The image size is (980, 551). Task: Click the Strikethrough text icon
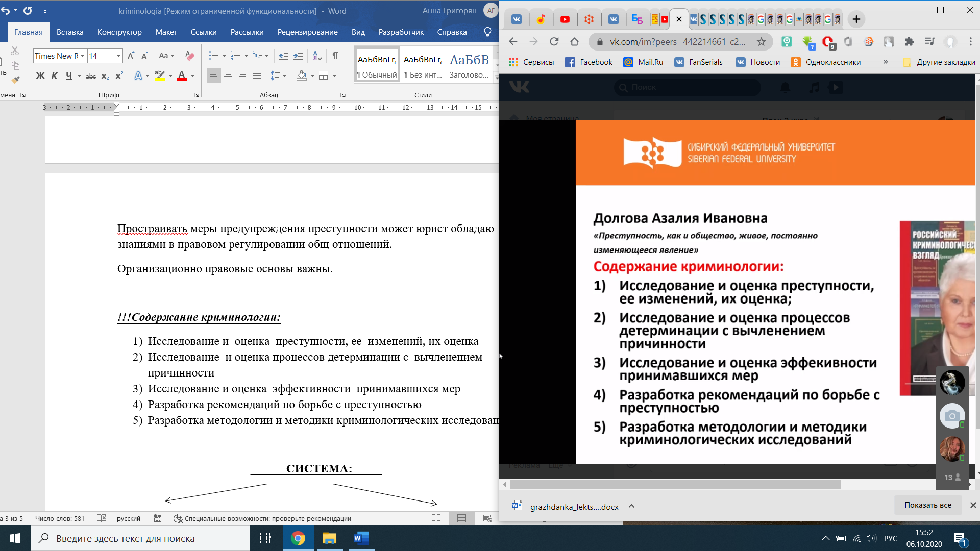91,76
